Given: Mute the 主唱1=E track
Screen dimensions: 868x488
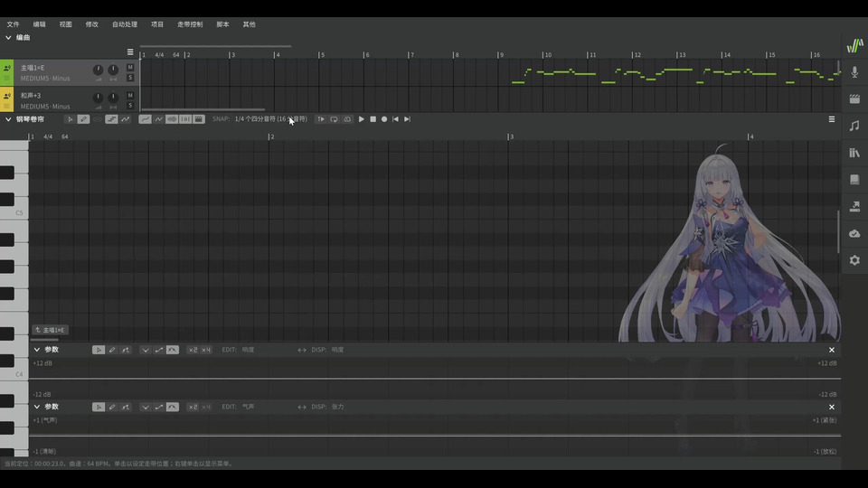Looking at the screenshot, I should coord(130,68).
